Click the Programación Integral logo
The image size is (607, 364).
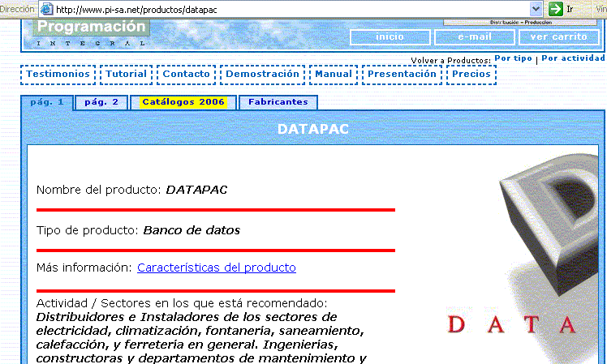coord(92,34)
